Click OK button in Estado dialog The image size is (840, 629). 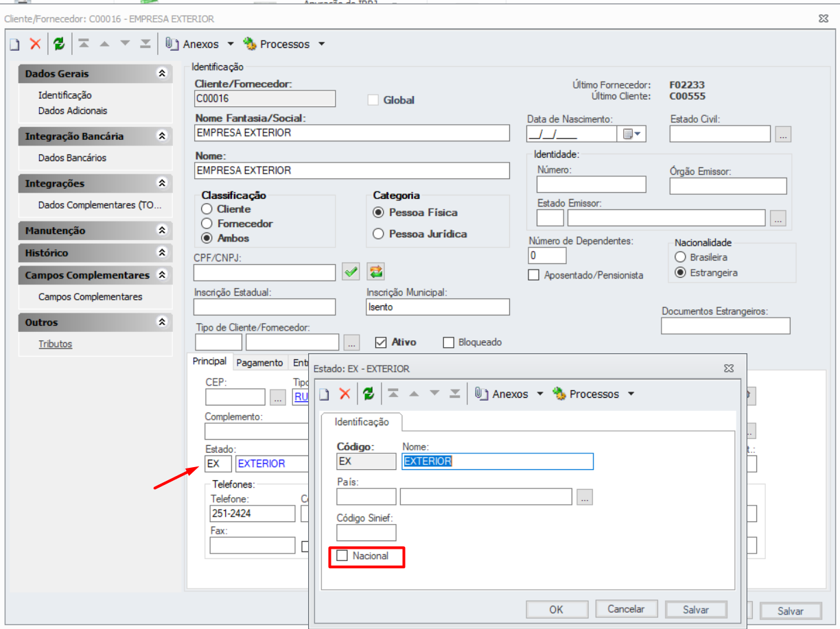point(557,609)
